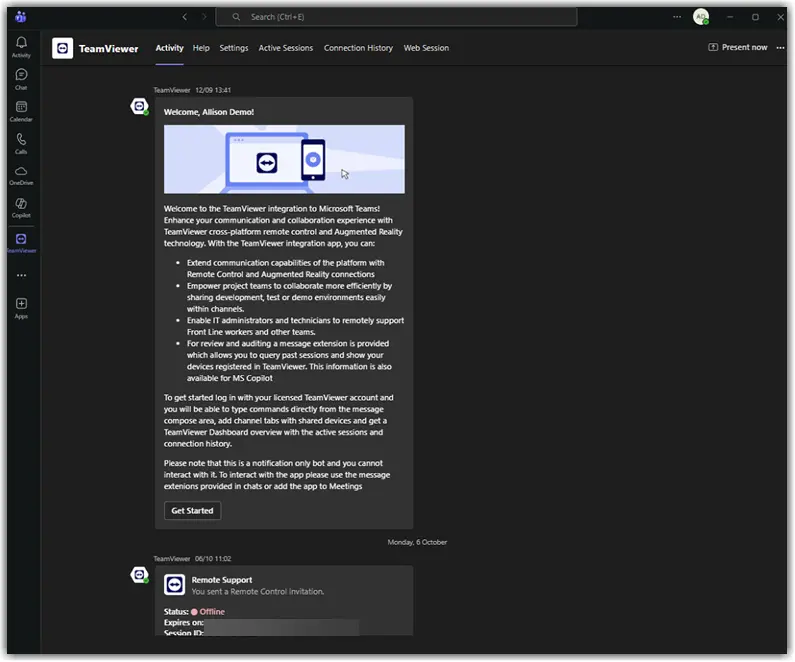Open the Connection History tab
Viewport: 795px width, 662px height.
coord(358,48)
